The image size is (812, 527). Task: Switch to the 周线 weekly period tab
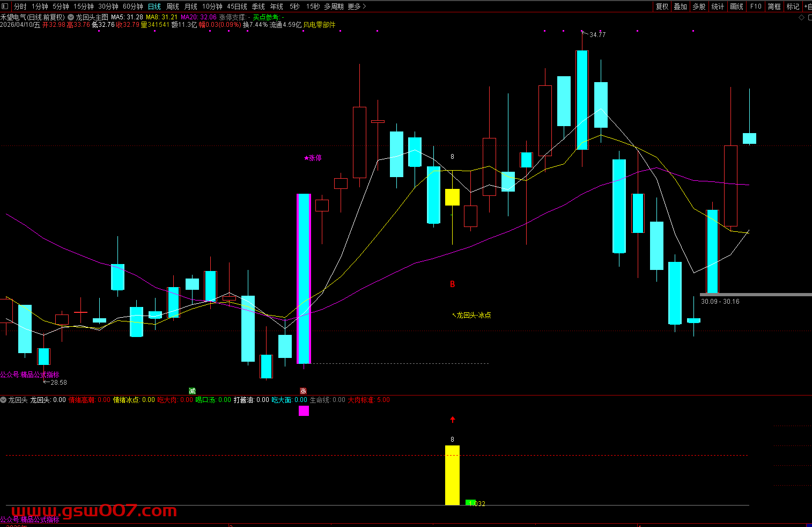click(x=173, y=6)
